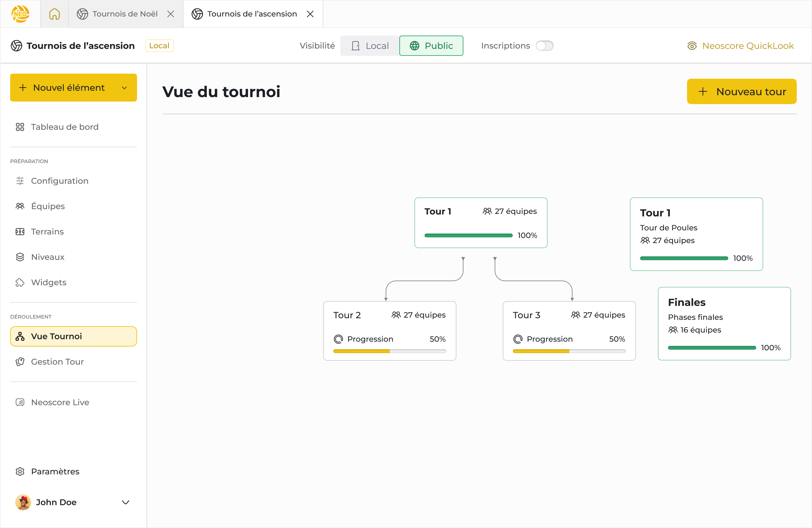Click the Configuration sliders icon

(x=20, y=181)
